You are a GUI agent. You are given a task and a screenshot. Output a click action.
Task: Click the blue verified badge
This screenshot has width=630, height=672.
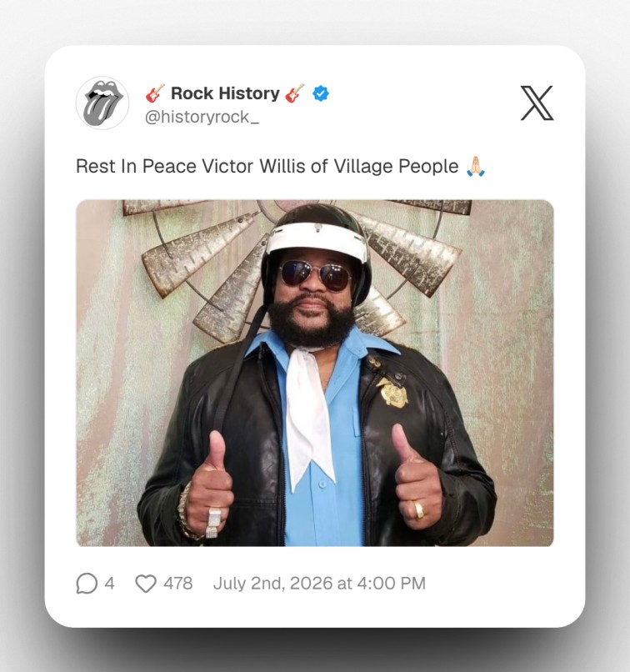coord(320,93)
